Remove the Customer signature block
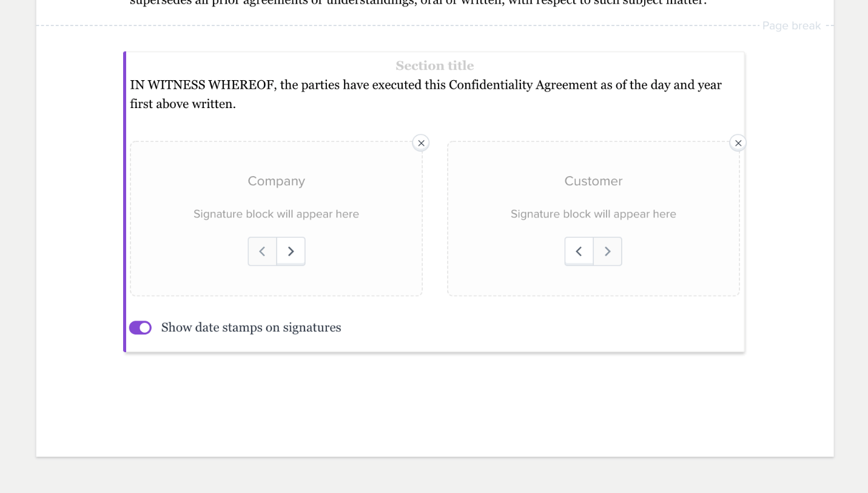Viewport: 868px width, 493px height. [738, 143]
